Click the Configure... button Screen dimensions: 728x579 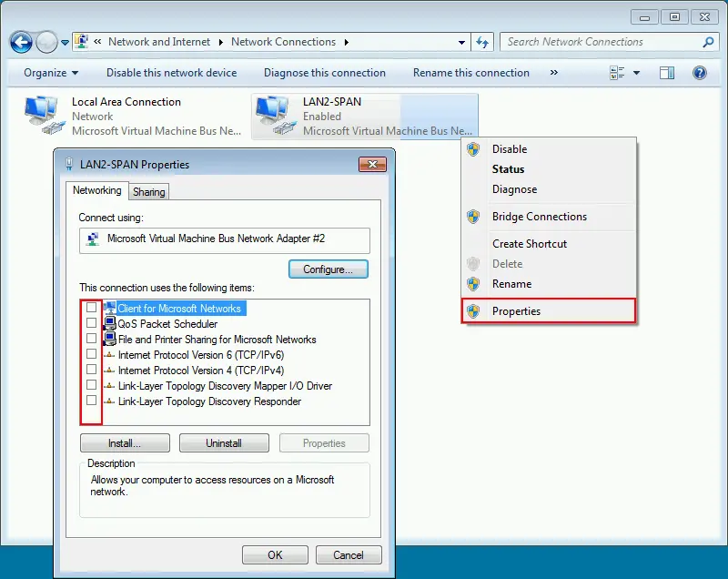pos(329,269)
